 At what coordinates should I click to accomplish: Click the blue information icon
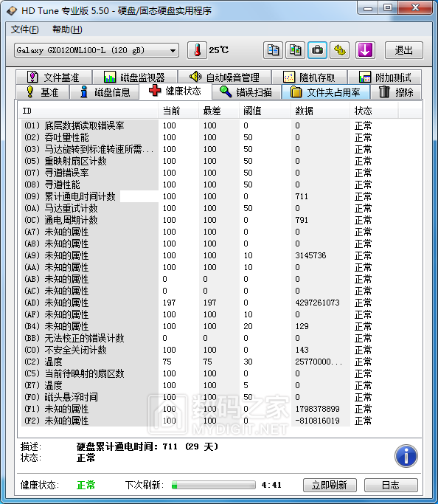coord(406,456)
